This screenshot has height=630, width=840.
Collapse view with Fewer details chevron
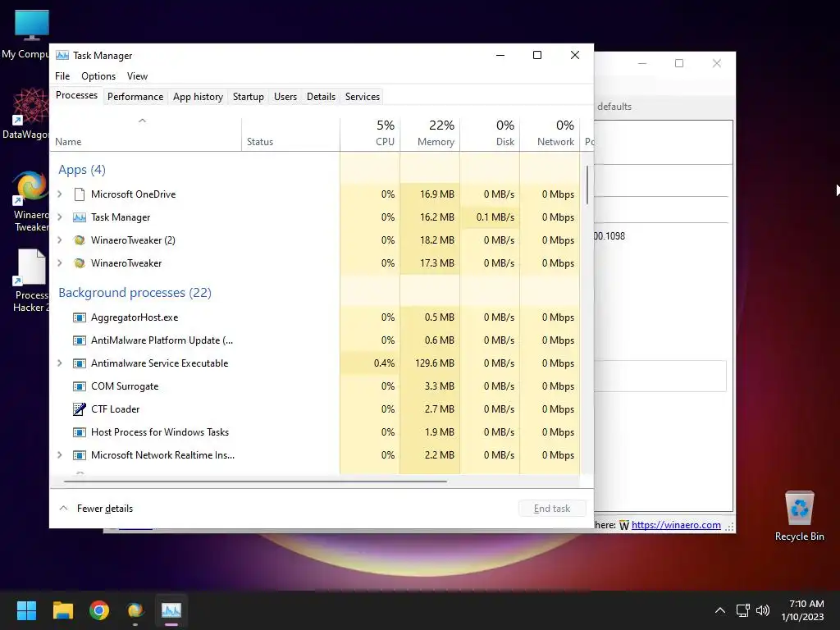(x=63, y=508)
